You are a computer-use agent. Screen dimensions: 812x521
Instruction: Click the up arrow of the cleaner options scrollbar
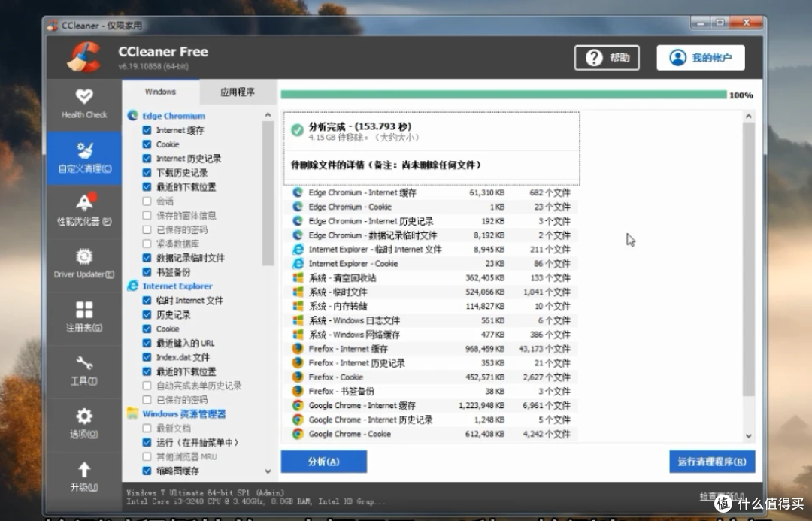click(268, 114)
